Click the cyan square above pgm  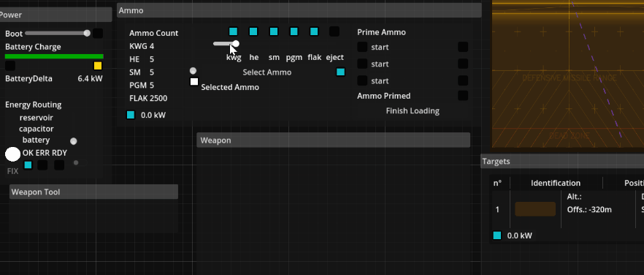pyautogui.click(x=294, y=31)
